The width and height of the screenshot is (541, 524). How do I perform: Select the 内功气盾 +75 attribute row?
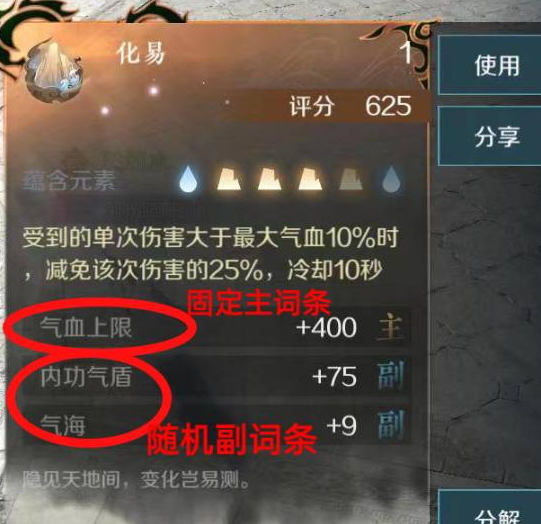click(216, 376)
